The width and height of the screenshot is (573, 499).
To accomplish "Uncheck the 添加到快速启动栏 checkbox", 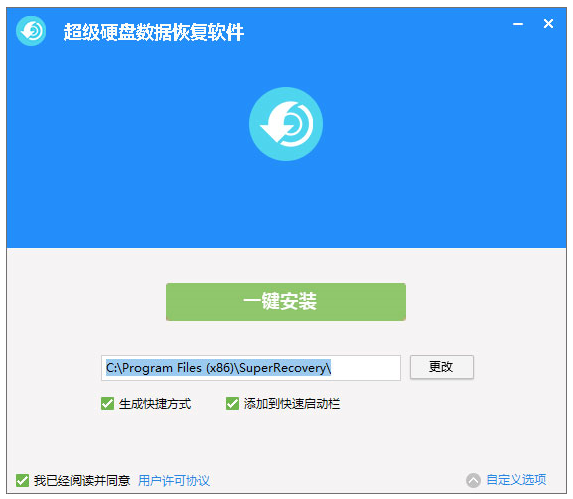I will click(x=232, y=404).
